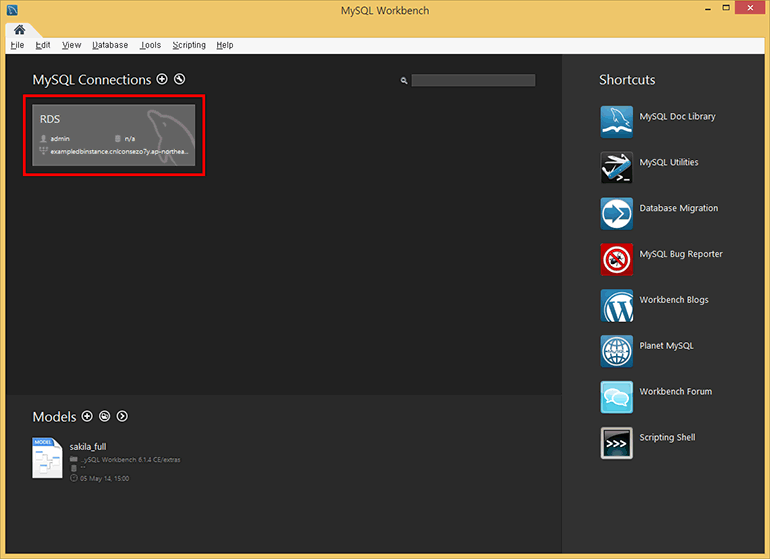Expand the Models arrow options icon
Image resolution: width=770 pixels, height=559 pixels.
point(122,416)
